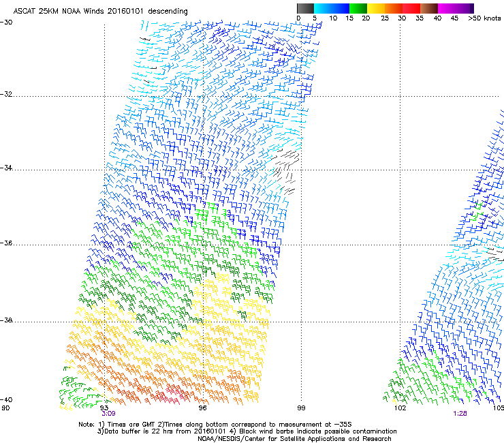
Task: Click the '10' legend scale label
Action: pos(333,18)
